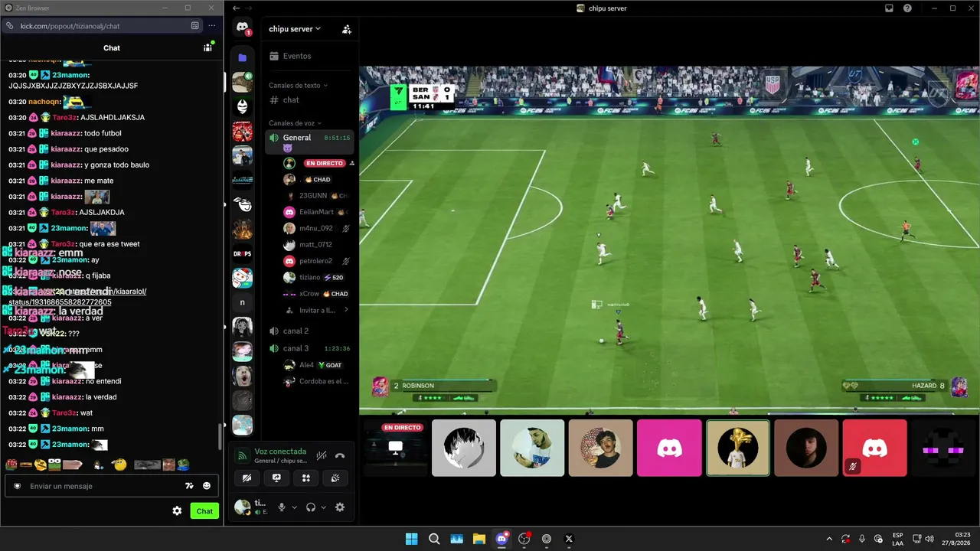Open the Discord inbox icon in title bar
980x551 pixels.
[x=889, y=8]
